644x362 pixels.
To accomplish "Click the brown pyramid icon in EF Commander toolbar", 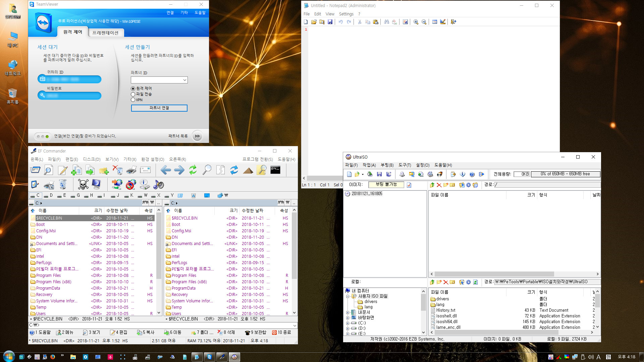I will click(248, 170).
